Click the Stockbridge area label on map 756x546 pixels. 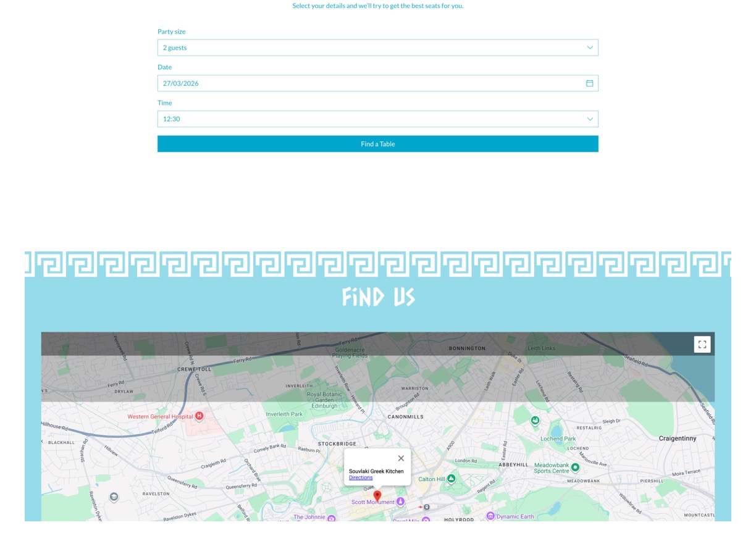tap(337, 443)
